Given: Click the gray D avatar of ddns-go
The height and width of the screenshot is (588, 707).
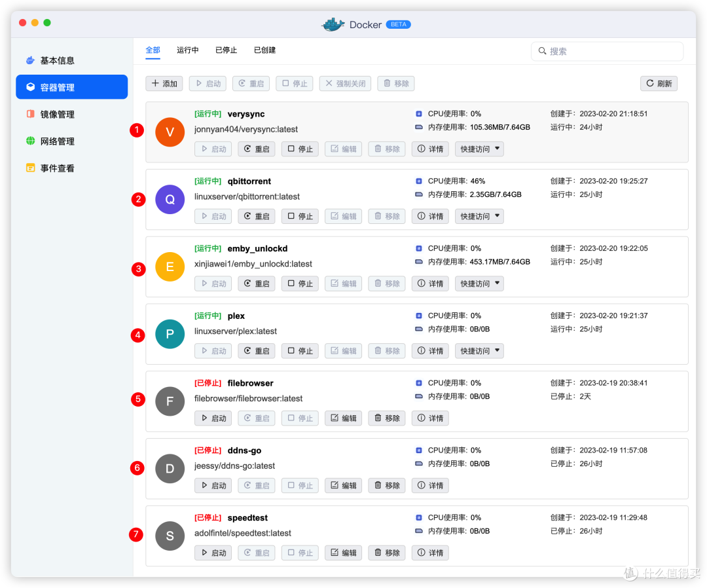Looking at the screenshot, I should pos(170,469).
